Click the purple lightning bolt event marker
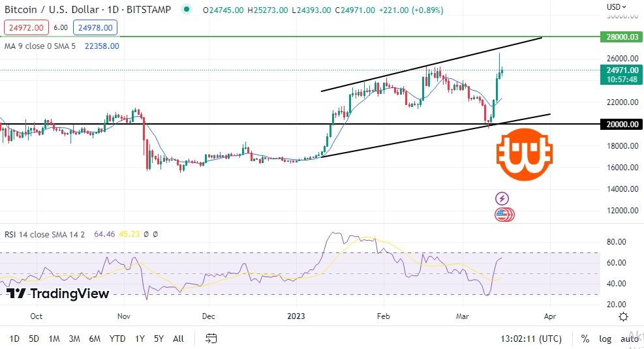 coord(502,199)
